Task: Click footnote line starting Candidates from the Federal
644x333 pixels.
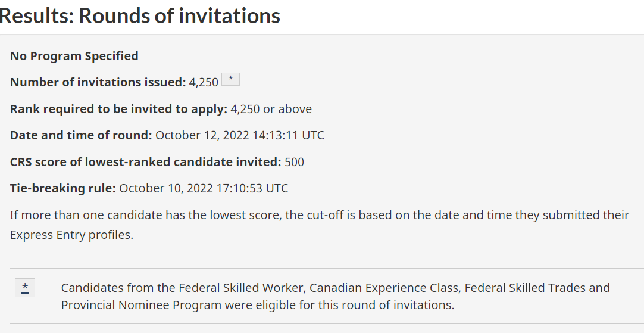Action: [336, 288]
